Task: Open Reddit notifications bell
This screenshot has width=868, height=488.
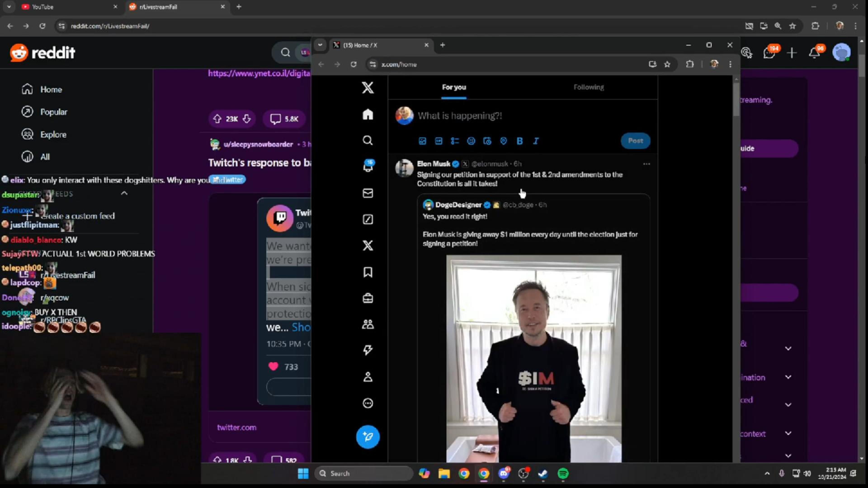Action: 815,53
